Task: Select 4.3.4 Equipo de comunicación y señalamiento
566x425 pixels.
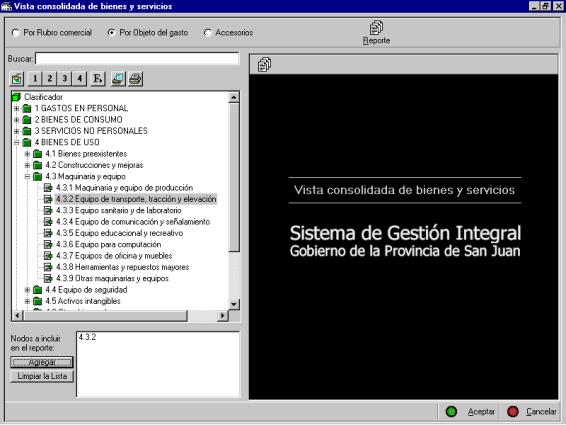Action: click(x=133, y=222)
